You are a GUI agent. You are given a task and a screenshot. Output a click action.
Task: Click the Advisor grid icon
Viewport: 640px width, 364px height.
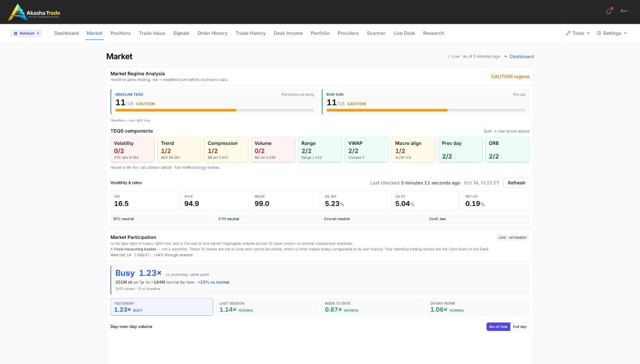coord(15,33)
